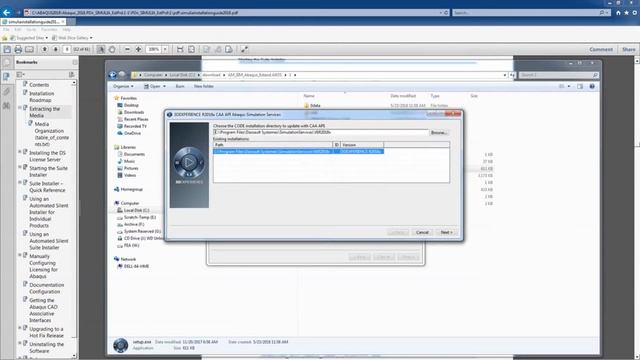Open attachments paperclip panel
Viewport: 640px width, 360px height.
click(7, 91)
